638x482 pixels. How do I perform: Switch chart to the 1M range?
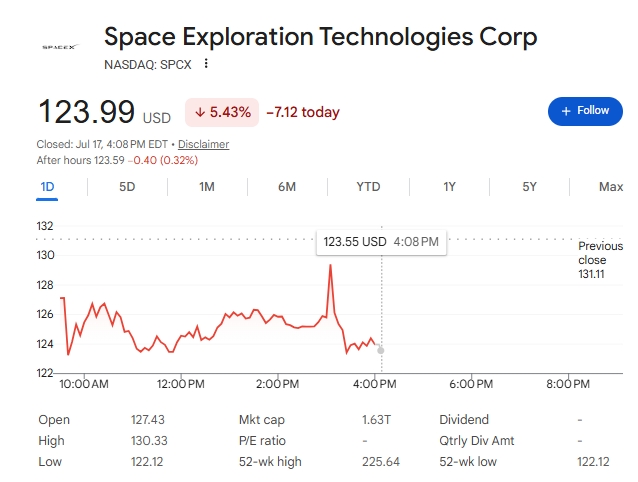pos(207,187)
